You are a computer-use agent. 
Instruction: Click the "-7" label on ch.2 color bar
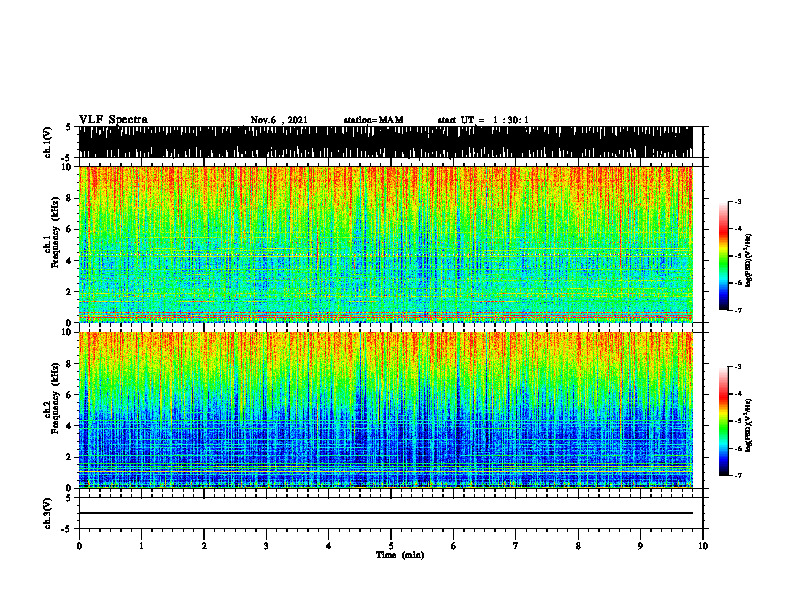(738, 475)
